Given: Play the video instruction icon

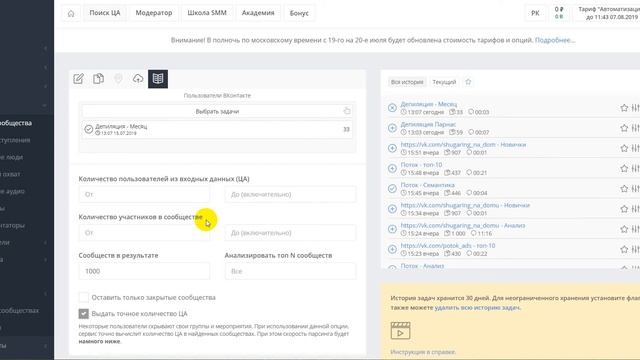Looking at the screenshot, I should 400,331.
